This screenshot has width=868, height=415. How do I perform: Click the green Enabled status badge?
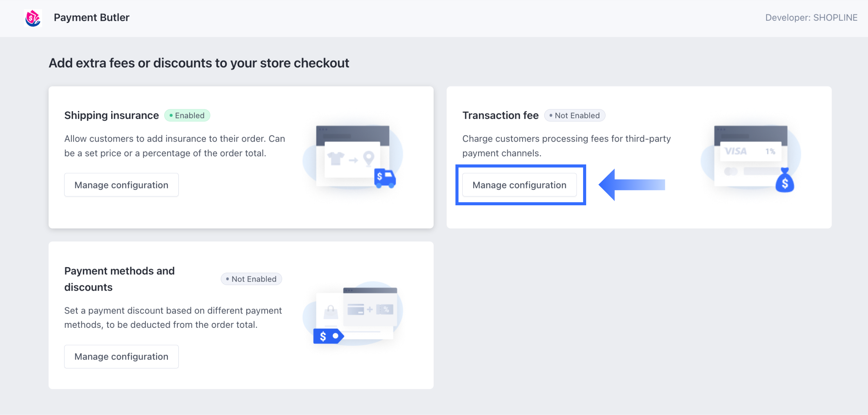187,115
